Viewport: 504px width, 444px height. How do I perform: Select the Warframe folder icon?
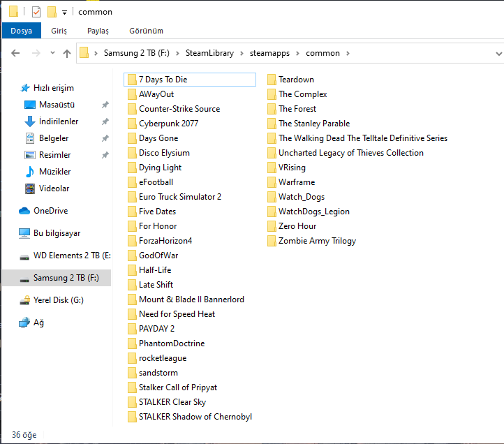coord(272,182)
